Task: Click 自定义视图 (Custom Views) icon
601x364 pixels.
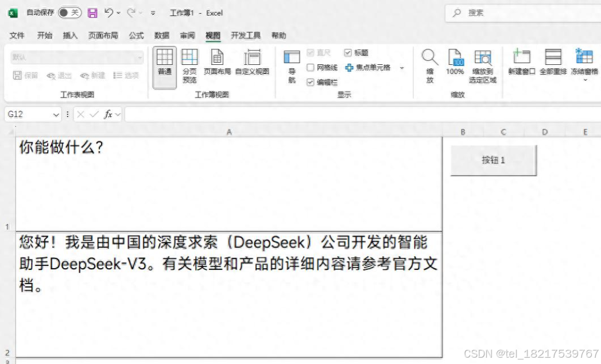Action: (x=253, y=63)
